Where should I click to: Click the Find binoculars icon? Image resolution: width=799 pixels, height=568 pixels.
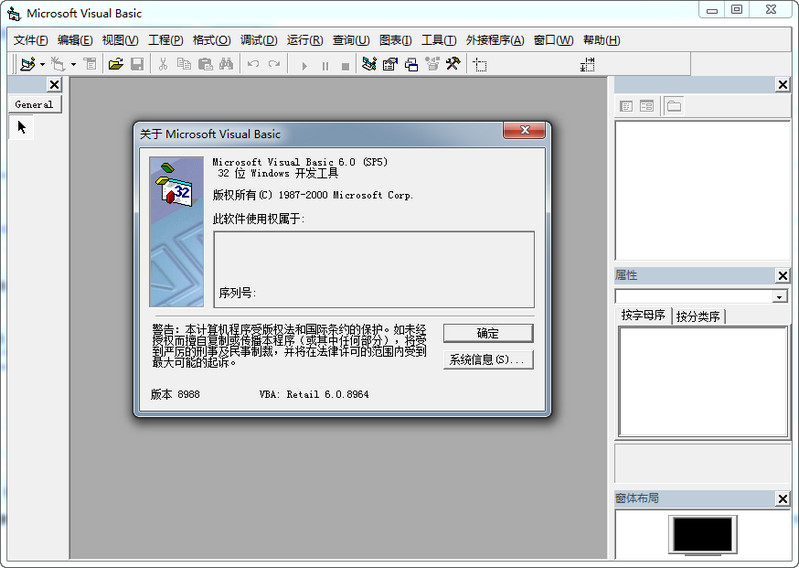(x=226, y=64)
